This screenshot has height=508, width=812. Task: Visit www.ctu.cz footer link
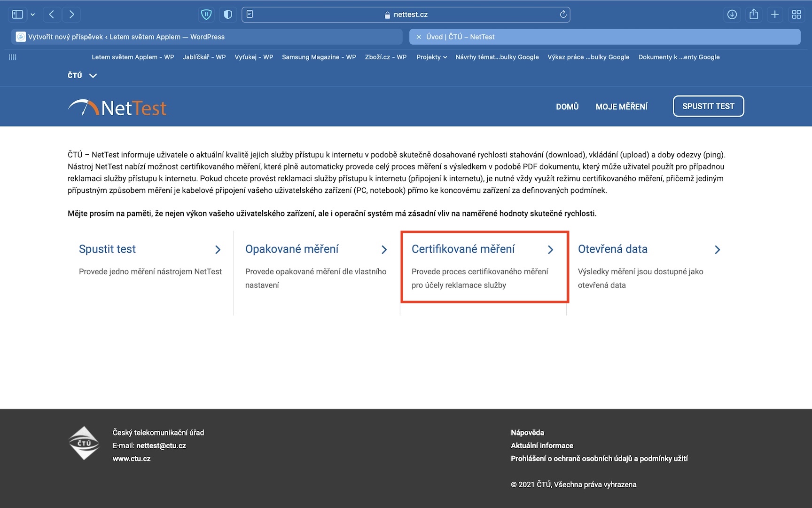pos(132,459)
